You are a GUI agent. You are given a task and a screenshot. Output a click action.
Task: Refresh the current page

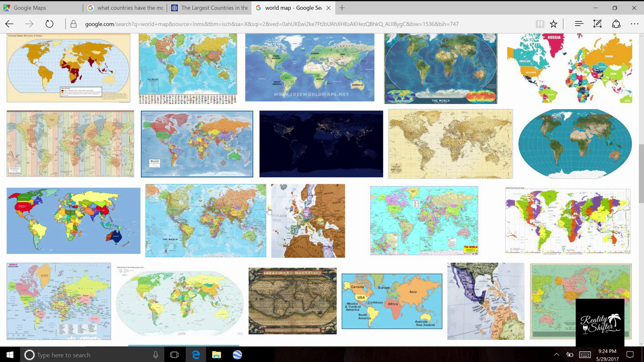(49, 24)
